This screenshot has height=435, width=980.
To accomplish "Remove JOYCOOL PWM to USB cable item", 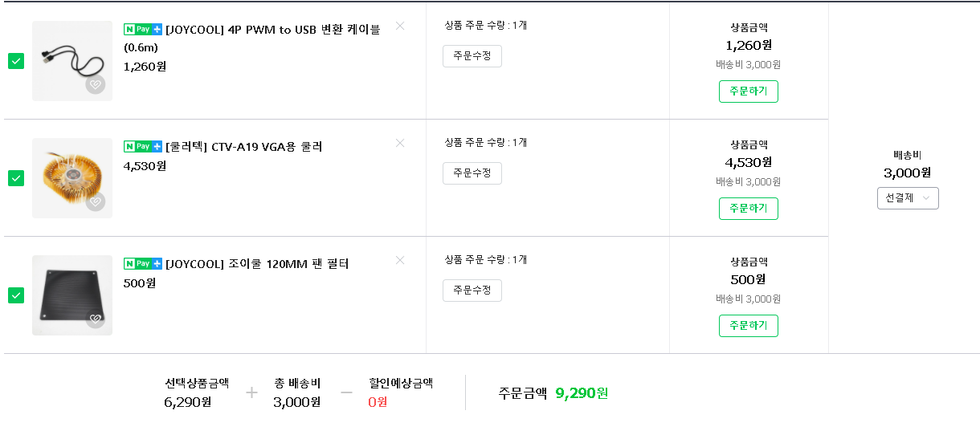I will point(400,26).
